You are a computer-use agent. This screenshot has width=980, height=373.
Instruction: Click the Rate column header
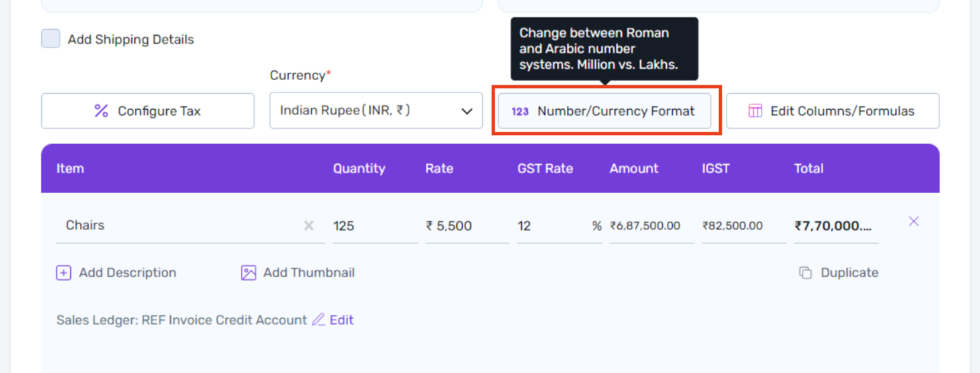click(x=439, y=169)
